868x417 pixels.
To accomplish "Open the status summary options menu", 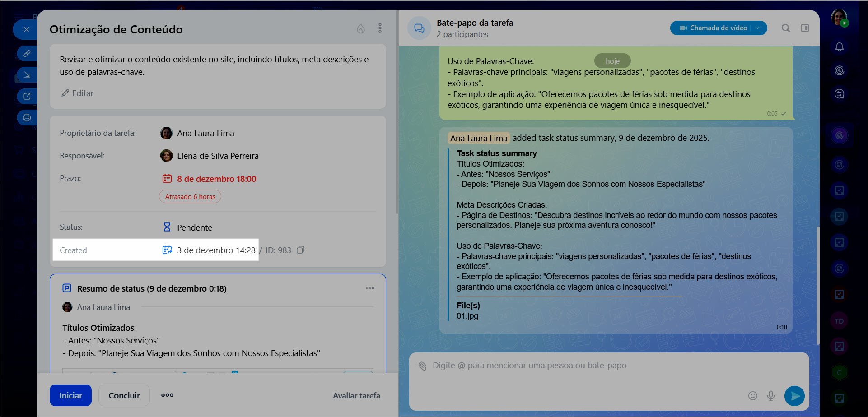I will click(370, 288).
